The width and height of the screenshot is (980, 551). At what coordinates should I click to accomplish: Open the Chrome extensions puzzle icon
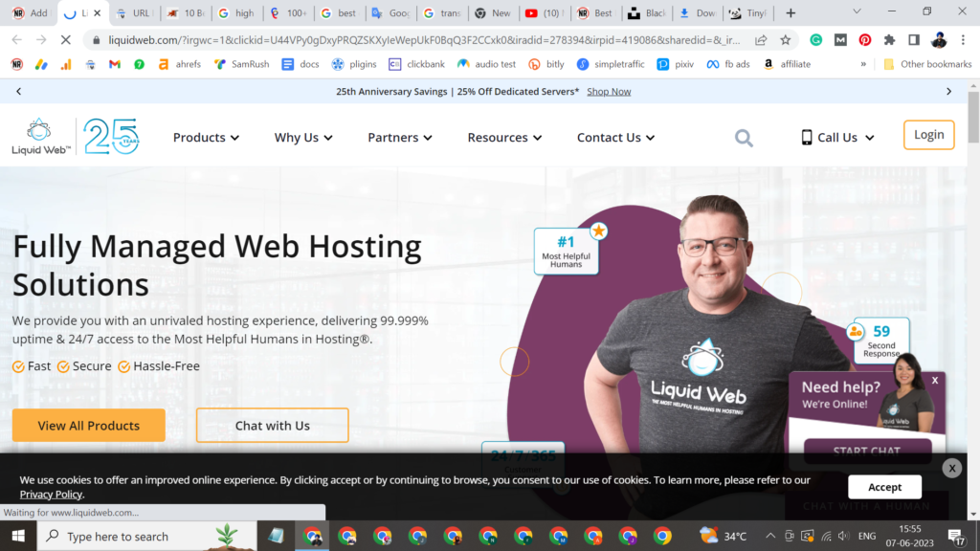point(889,40)
